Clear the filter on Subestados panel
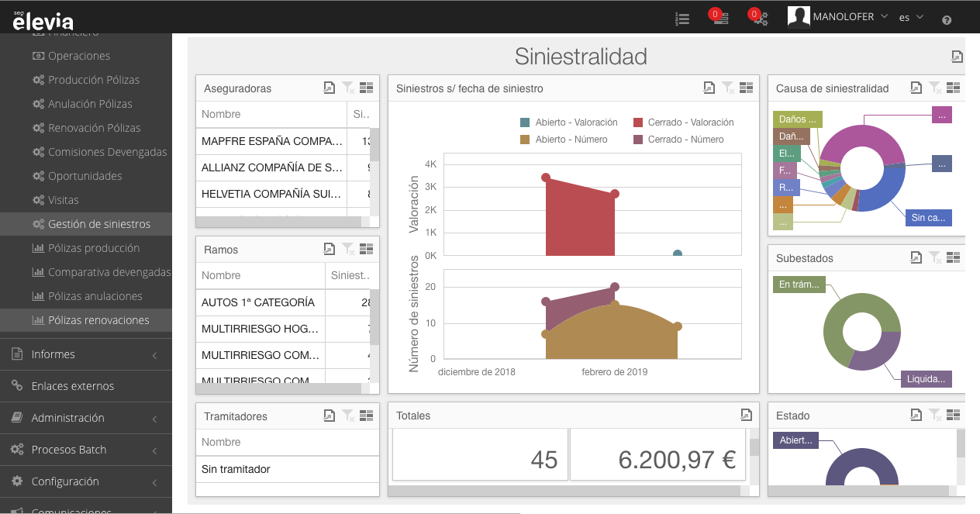980x514 pixels. click(935, 257)
